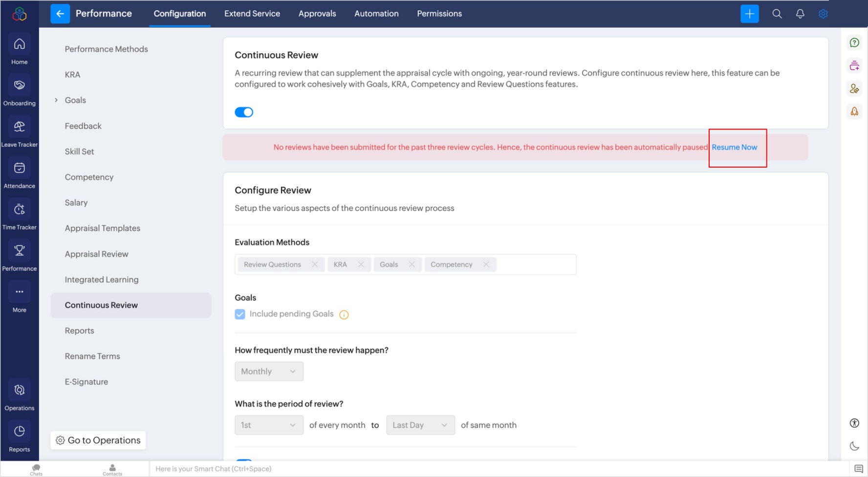The image size is (868, 477).
Task: Click the Go to Operations button
Action: [x=98, y=440]
